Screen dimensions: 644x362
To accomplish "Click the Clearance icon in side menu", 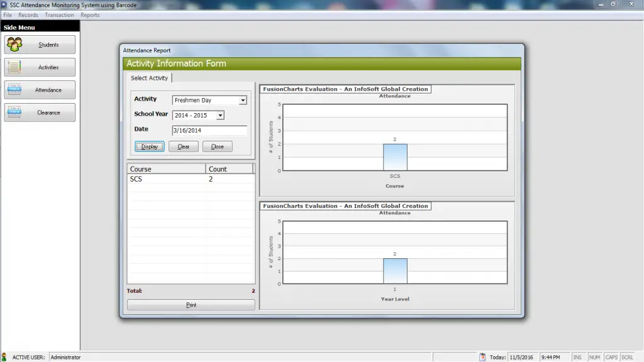I will point(14,112).
